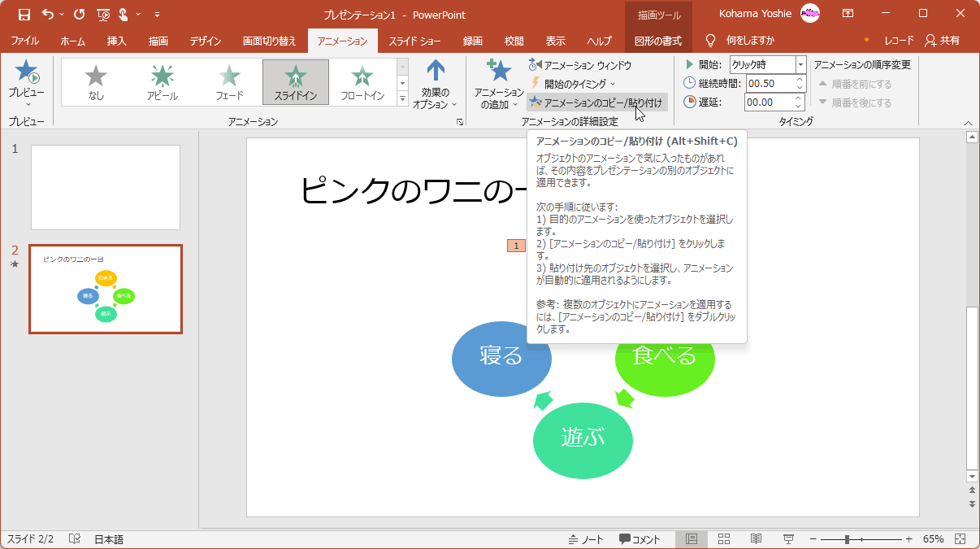The width and height of the screenshot is (980, 549).
Task: Select slide 1 thumbnail in the panel
Action: click(x=106, y=187)
